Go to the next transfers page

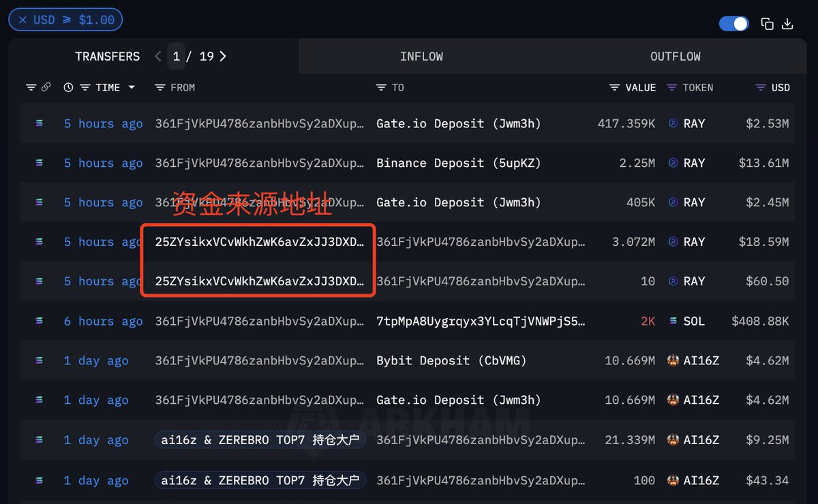[223, 57]
